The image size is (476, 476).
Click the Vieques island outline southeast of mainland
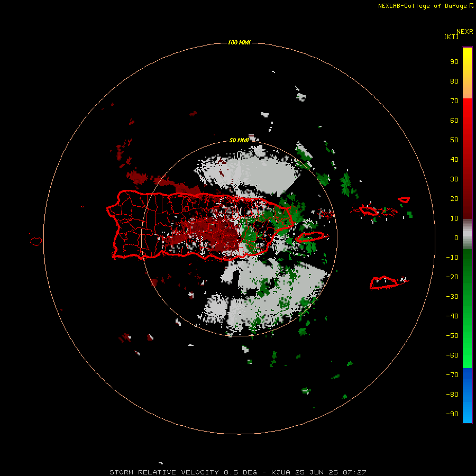click(310, 236)
